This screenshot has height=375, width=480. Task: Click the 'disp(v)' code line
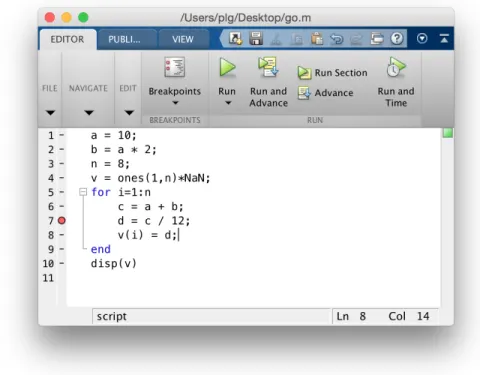point(114,264)
